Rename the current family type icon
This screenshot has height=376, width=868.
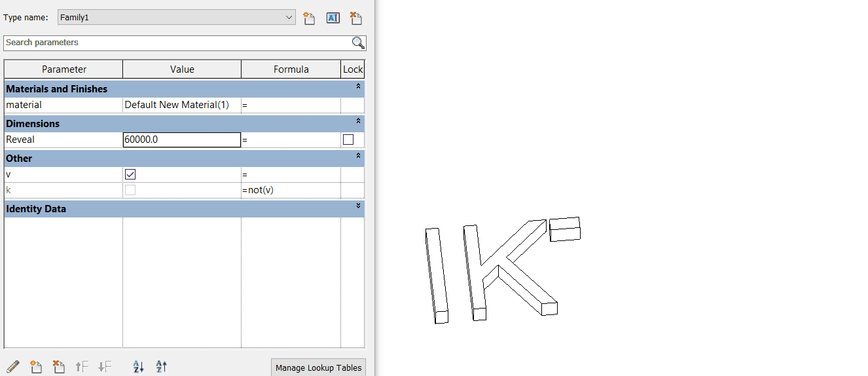tap(333, 18)
